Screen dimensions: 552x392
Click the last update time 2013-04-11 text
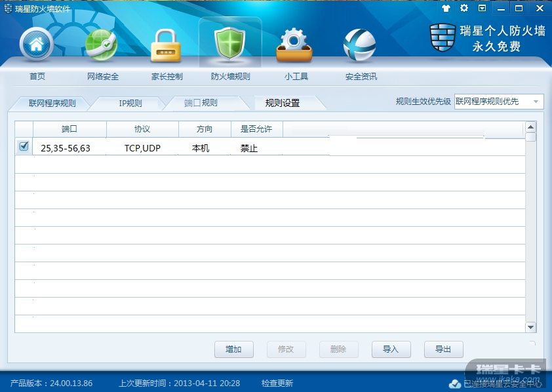click(179, 383)
